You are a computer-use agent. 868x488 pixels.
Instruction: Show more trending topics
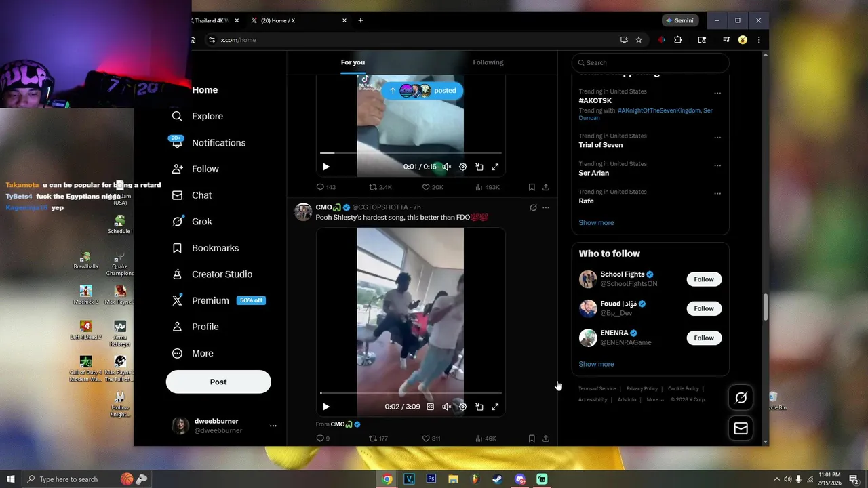coord(596,222)
